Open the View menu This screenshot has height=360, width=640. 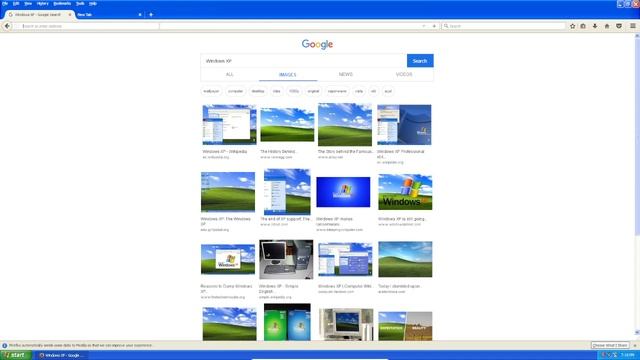coord(28,3)
